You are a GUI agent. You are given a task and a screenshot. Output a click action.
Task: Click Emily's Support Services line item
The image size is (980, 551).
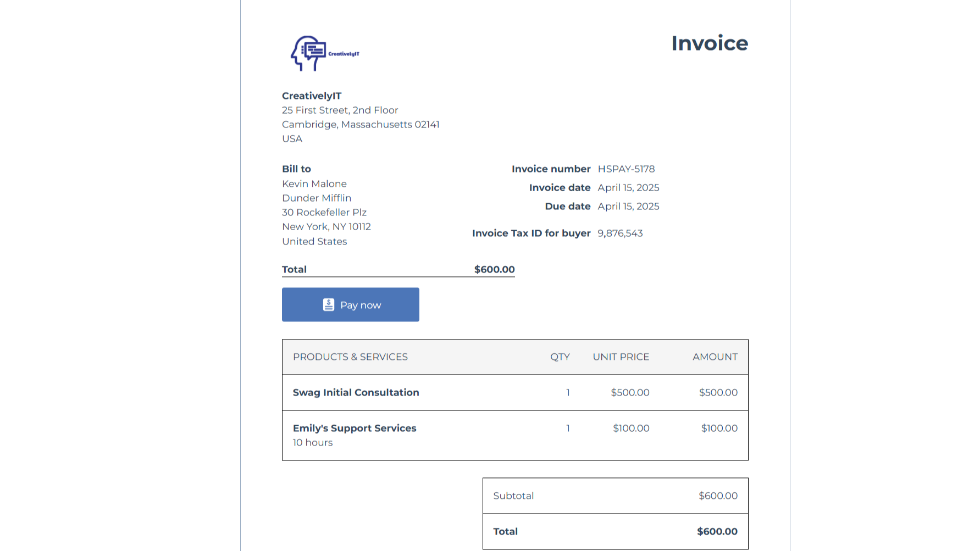tap(355, 428)
